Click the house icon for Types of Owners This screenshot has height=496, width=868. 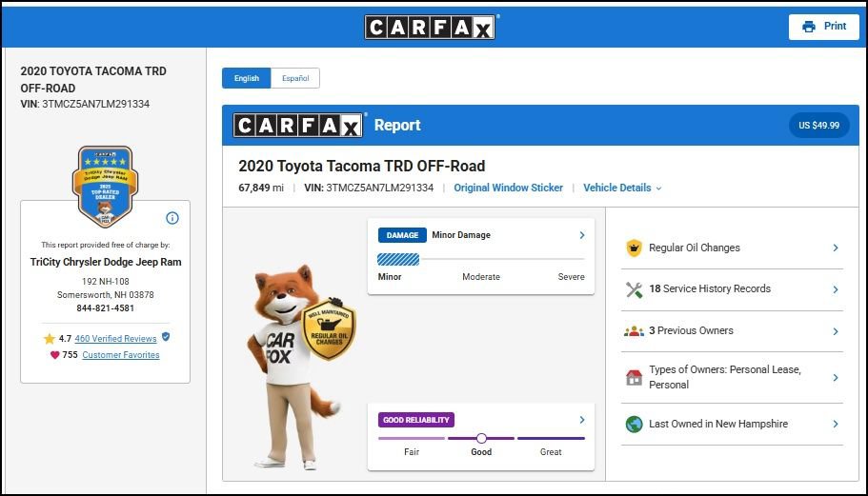[634, 378]
